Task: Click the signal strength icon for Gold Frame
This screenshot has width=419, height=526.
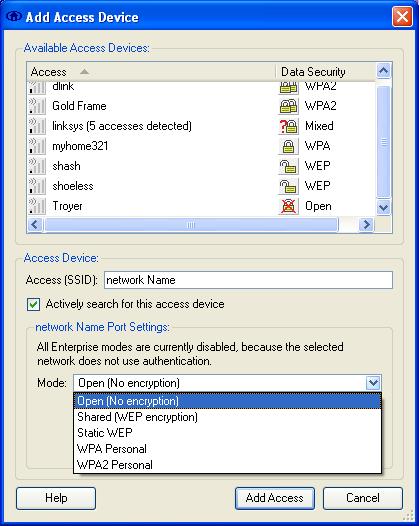Action: 37,106
